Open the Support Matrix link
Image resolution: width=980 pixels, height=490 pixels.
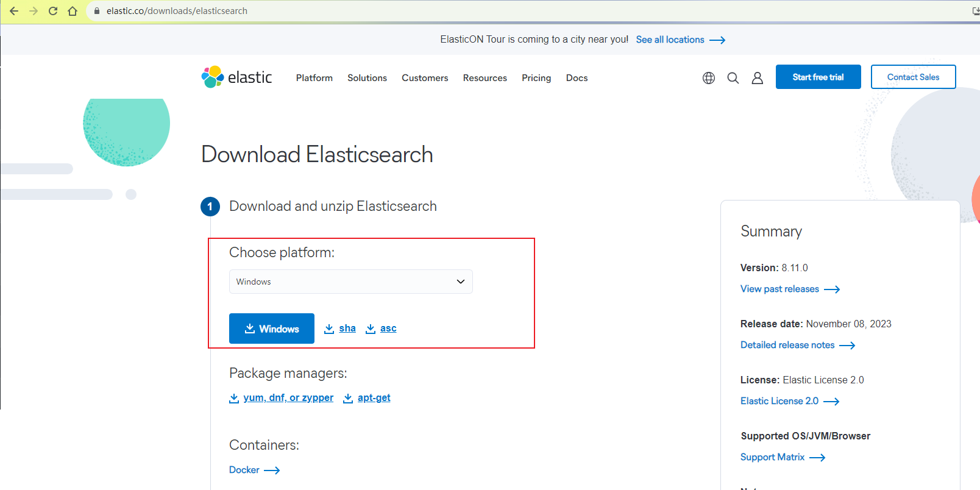coord(783,457)
